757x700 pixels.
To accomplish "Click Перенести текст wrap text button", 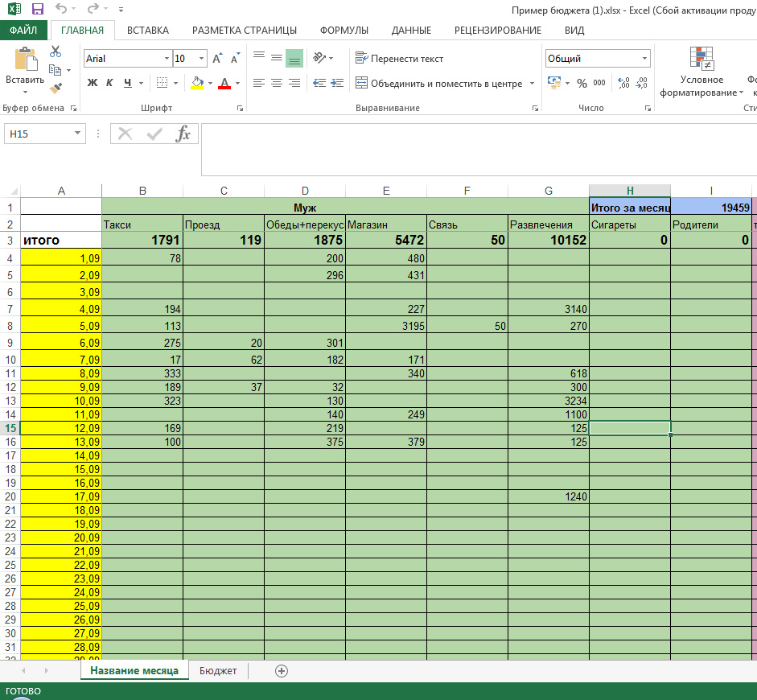I will [399, 59].
